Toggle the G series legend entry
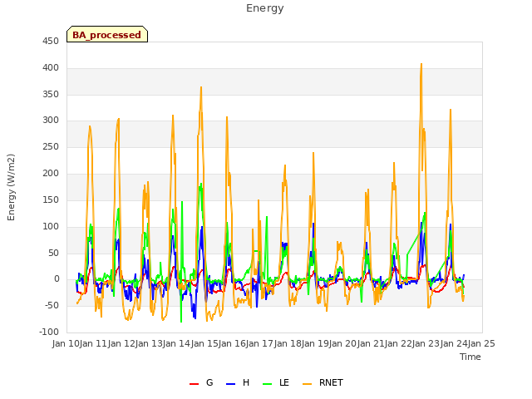The width and height of the screenshot is (532, 399). coord(201,382)
